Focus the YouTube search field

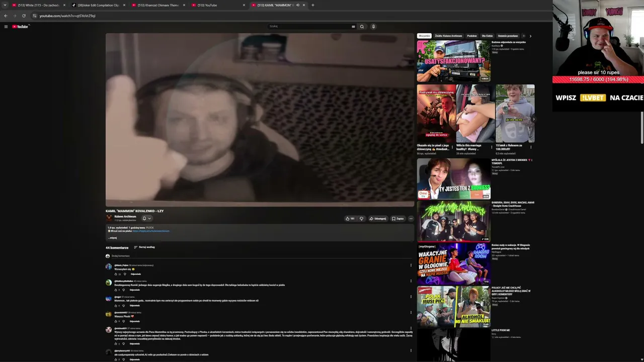pos(309,27)
